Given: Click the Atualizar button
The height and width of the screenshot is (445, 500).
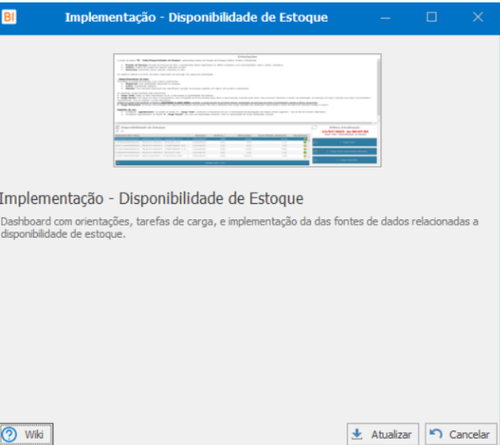Looking at the screenshot, I should tap(383, 434).
